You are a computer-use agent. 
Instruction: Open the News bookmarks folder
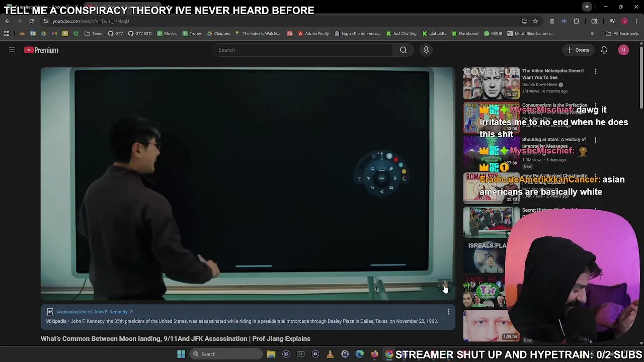point(94,34)
